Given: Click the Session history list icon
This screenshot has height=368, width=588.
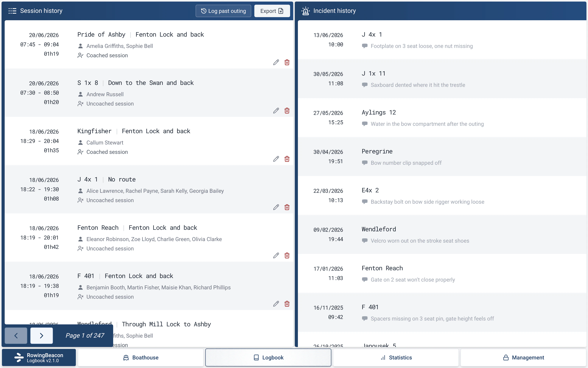Looking at the screenshot, I should 12,11.
